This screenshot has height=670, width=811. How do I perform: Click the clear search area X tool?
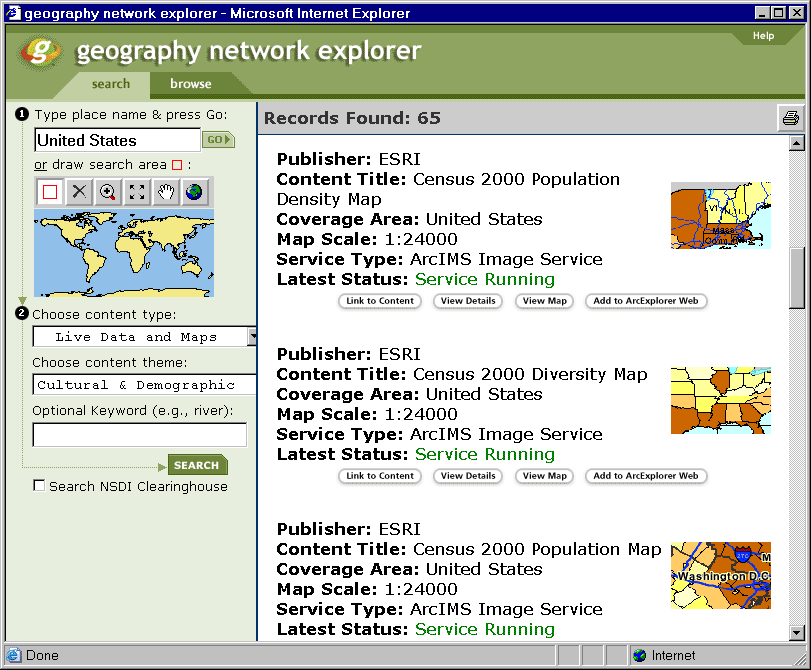[79, 192]
